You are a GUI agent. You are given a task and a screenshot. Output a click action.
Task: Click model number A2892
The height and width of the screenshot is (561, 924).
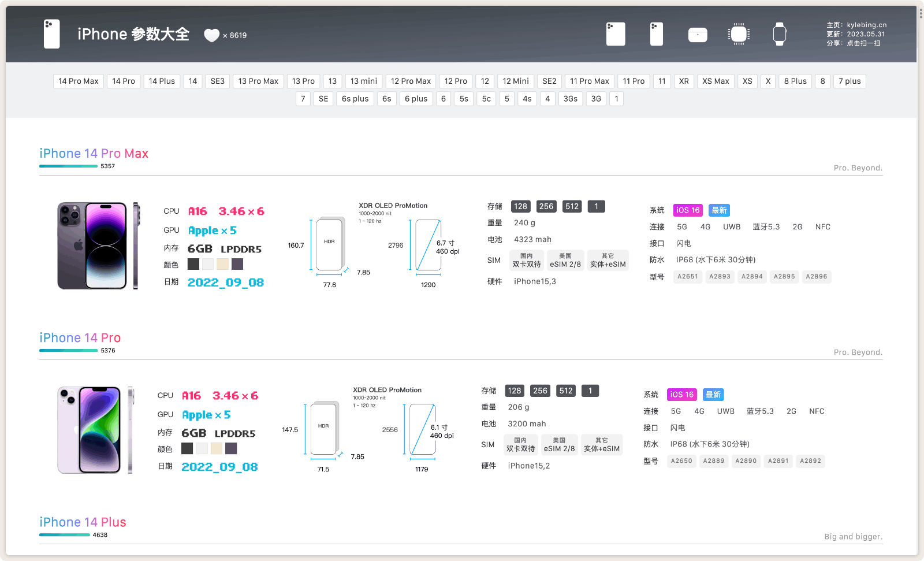click(x=810, y=460)
